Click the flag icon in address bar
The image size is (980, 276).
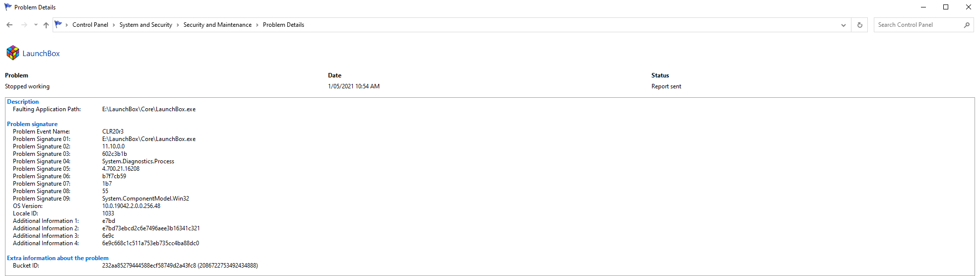[x=59, y=24]
